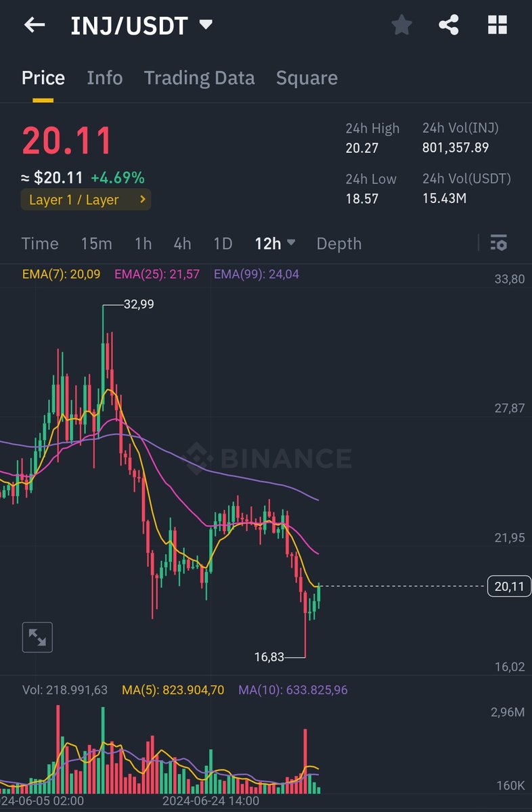Go back with the left arrow icon
The width and height of the screenshot is (532, 812).
pos(35,26)
